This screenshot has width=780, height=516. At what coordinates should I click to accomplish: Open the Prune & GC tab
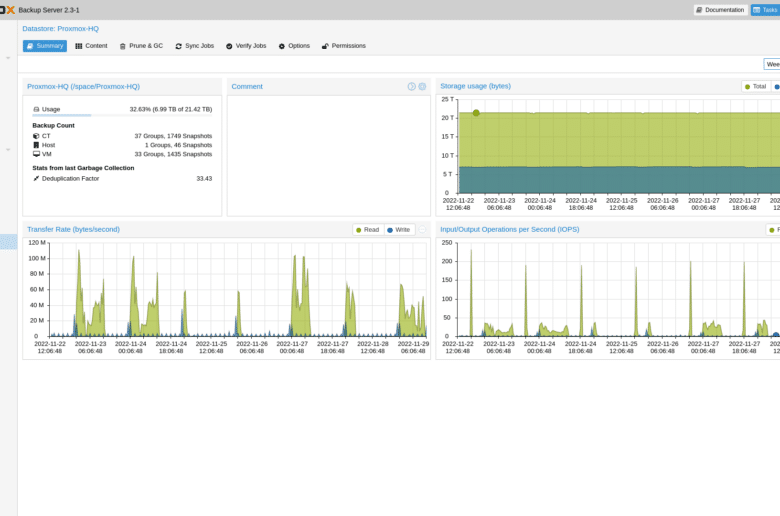[141, 46]
